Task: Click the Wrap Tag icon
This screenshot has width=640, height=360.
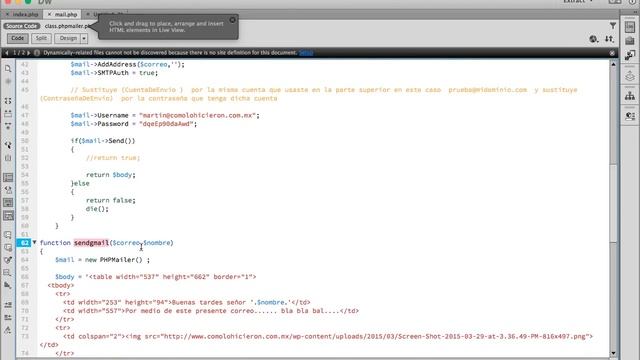Action: [x=8, y=260]
